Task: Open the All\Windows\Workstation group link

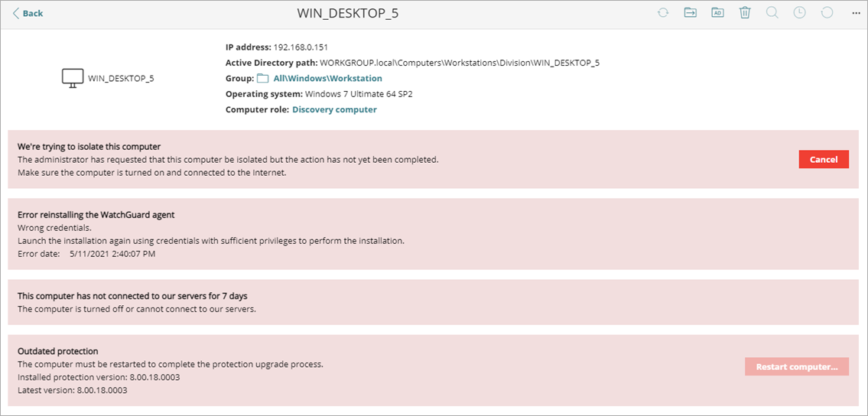Action: 327,78
